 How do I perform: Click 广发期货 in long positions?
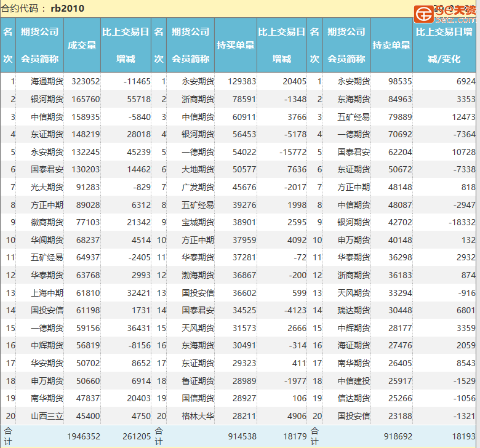[198, 187]
